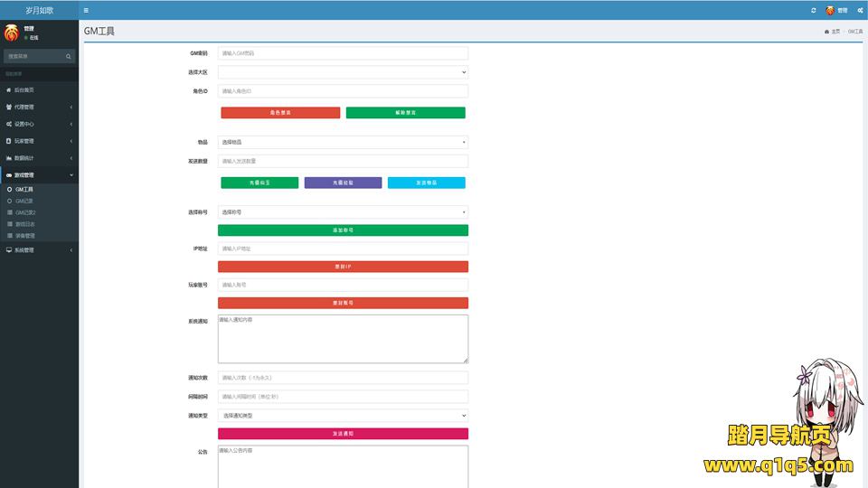Open the 选择通知类型 dropdown

pyautogui.click(x=343, y=416)
